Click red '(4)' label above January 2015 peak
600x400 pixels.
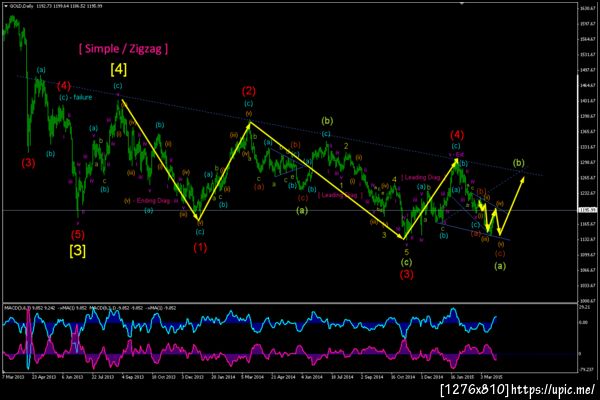[457, 135]
